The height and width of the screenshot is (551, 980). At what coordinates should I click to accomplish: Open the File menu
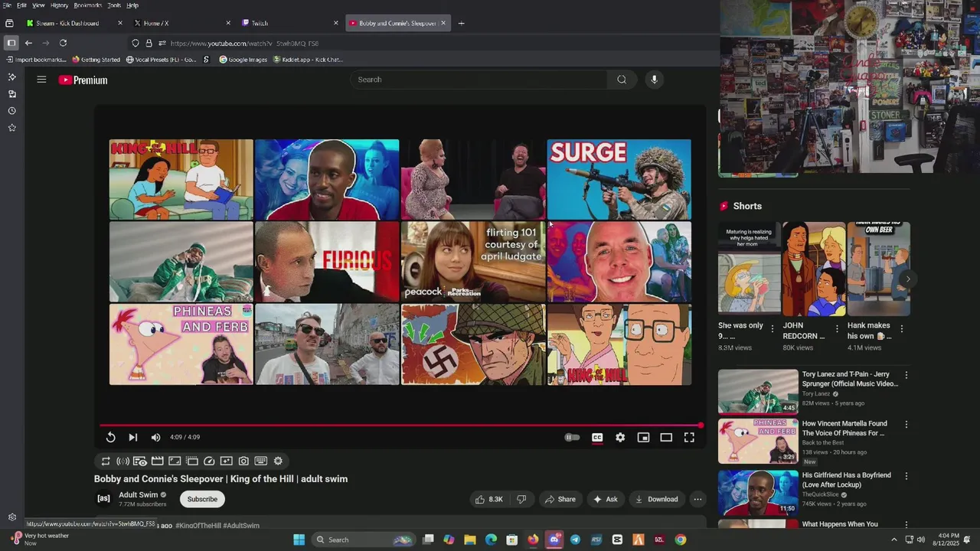(x=7, y=5)
